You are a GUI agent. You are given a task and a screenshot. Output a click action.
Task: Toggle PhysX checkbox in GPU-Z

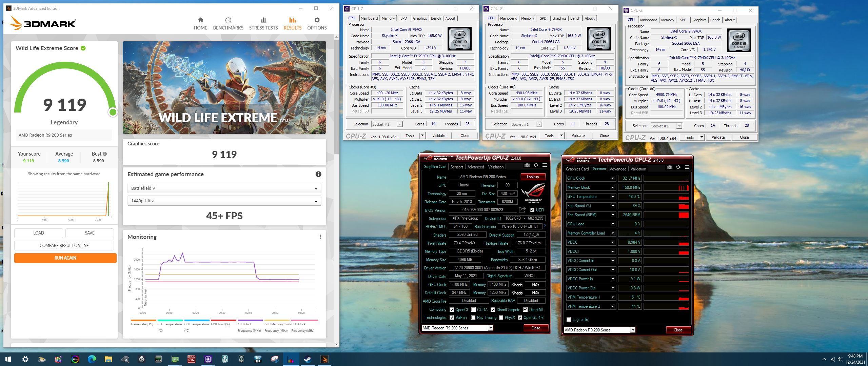tap(501, 318)
